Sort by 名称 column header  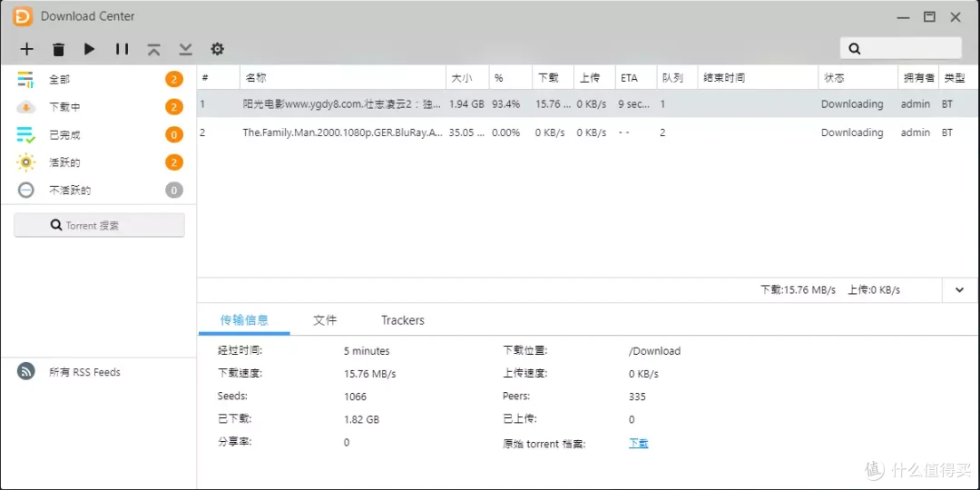point(342,78)
